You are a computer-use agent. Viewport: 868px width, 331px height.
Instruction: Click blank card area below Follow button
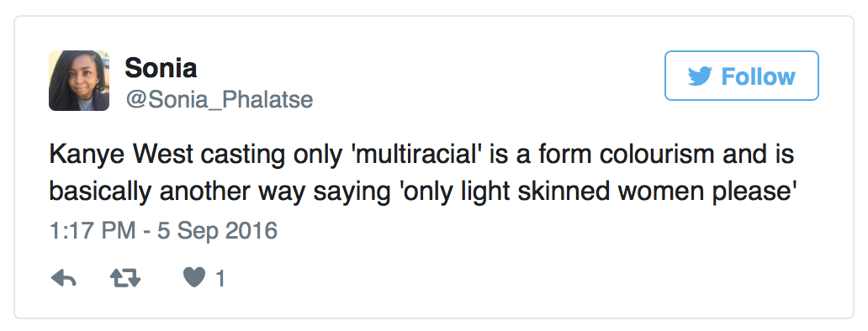pos(742,118)
